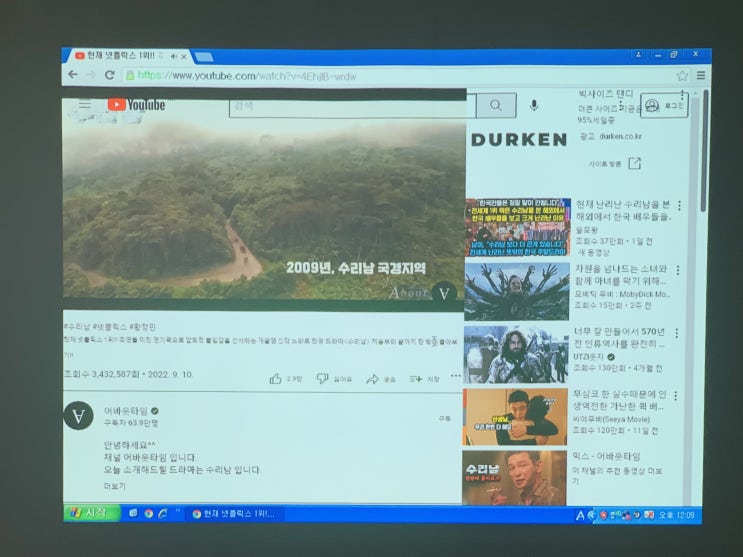Go to the YouTube home logo

click(136, 105)
